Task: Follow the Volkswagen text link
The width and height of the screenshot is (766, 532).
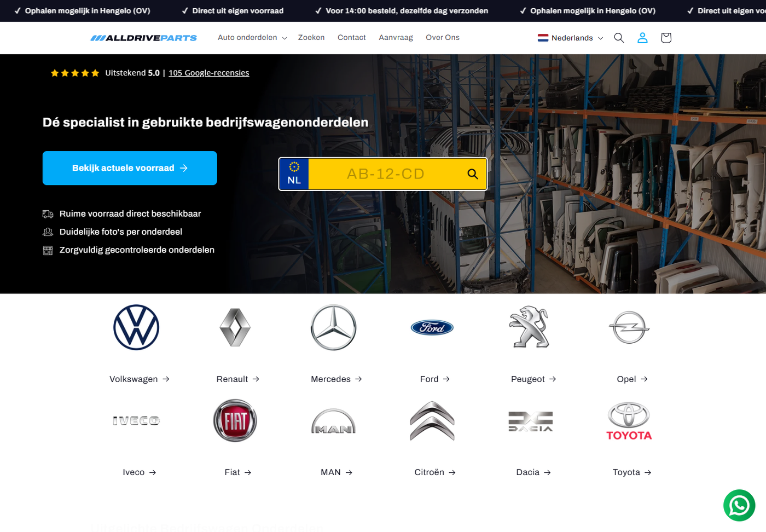Action: (x=140, y=379)
